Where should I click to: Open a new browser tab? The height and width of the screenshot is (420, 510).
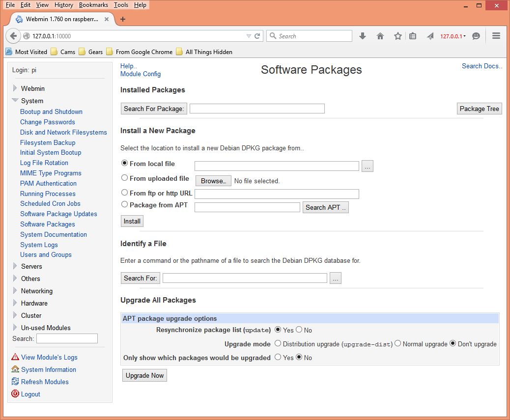click(x=123, y=19)
